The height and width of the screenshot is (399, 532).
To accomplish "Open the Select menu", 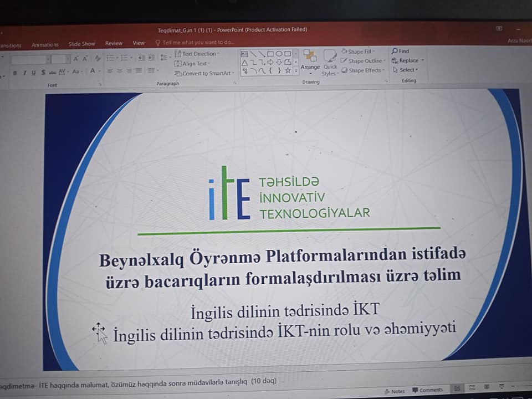I will pos(406,70).
